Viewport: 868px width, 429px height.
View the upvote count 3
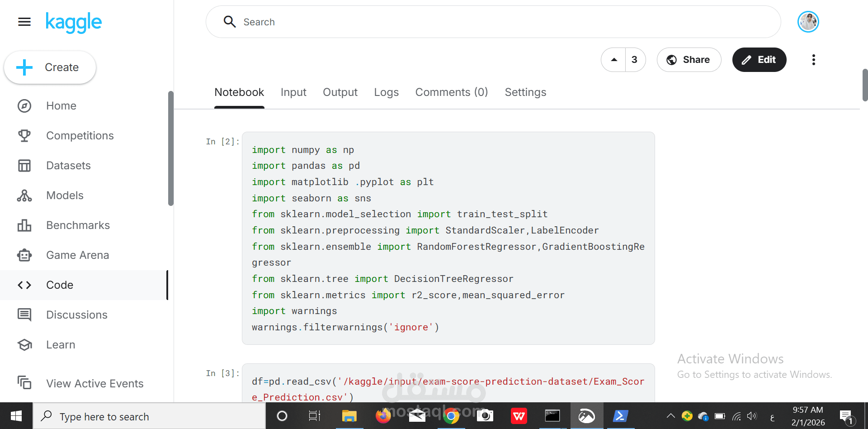pyautogui.click(x=635, y=60)
